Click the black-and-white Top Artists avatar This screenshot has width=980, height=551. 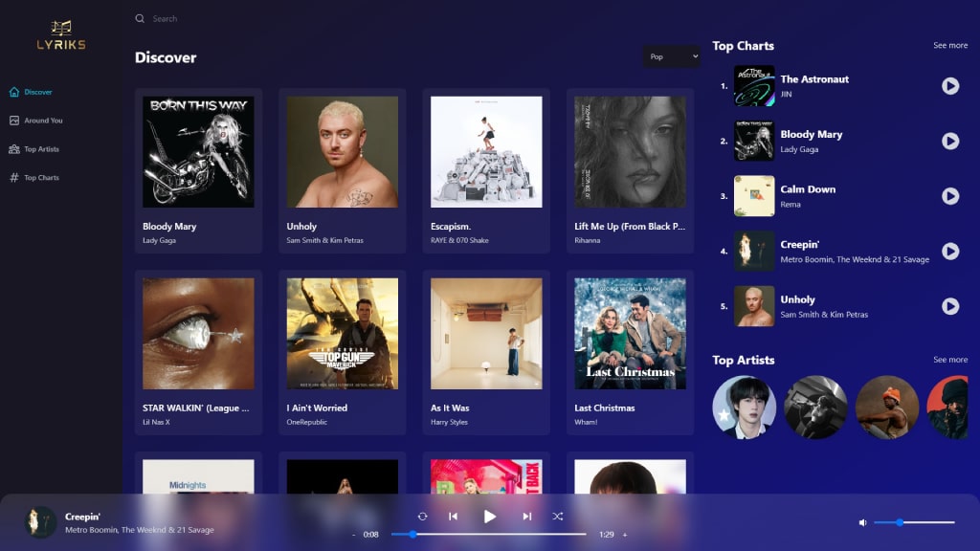(815, 408)
